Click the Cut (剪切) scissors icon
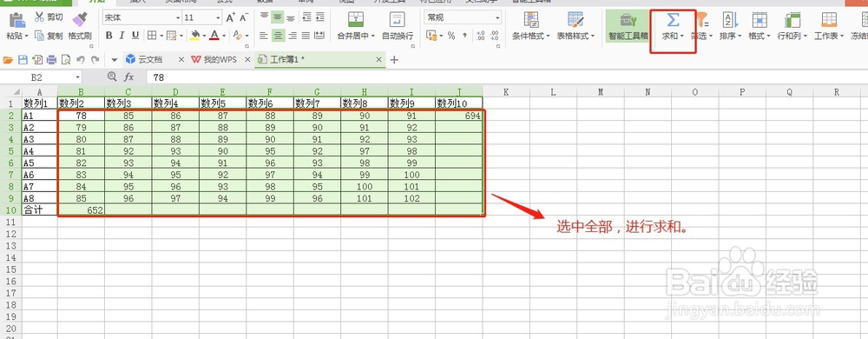 (39, 17)
